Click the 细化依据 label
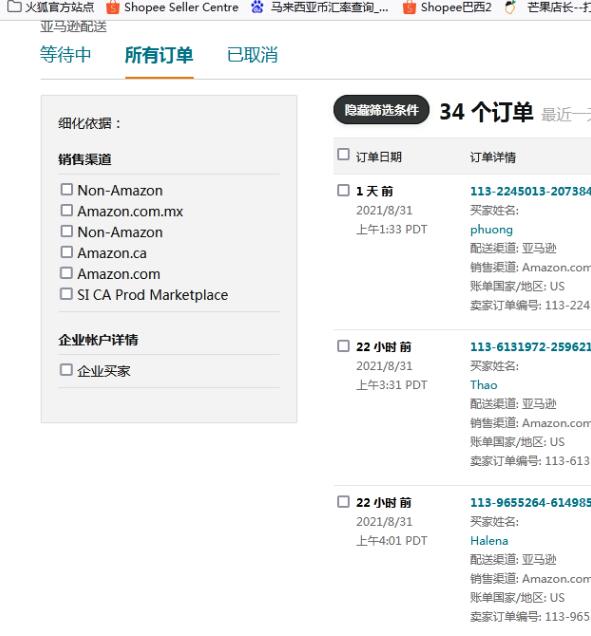Screen dimensions: 591x636 89,123
